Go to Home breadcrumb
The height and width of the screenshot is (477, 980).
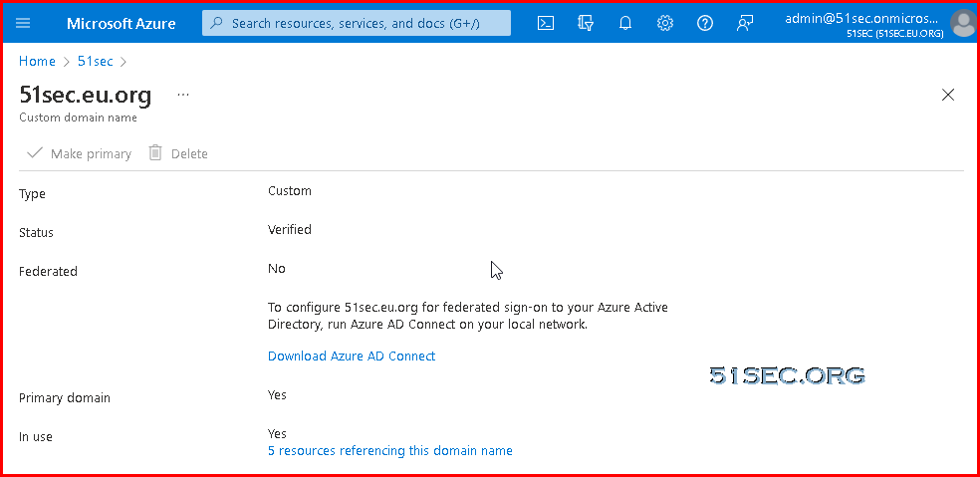[37, 62]
